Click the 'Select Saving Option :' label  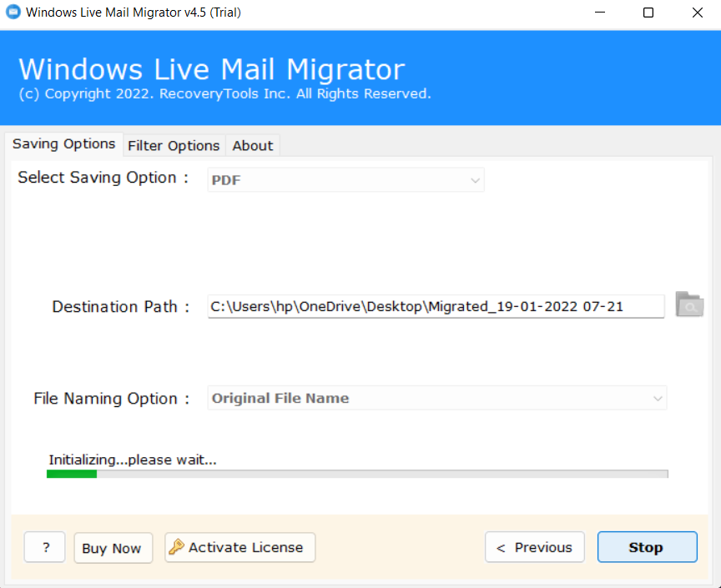coord(103,178)
